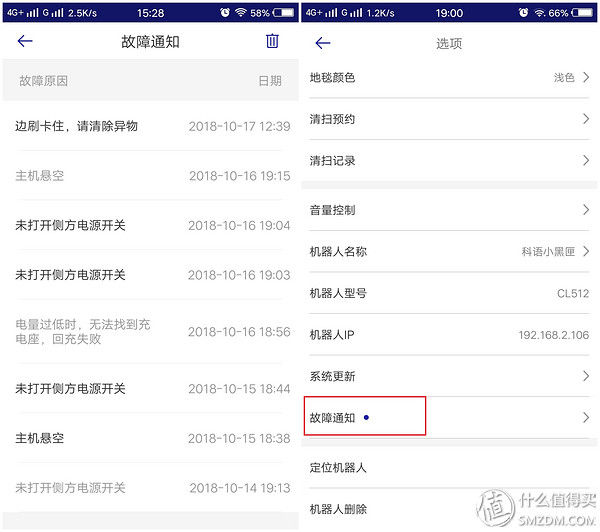Tap 故障原因 column header

click(x=44, y=81)
